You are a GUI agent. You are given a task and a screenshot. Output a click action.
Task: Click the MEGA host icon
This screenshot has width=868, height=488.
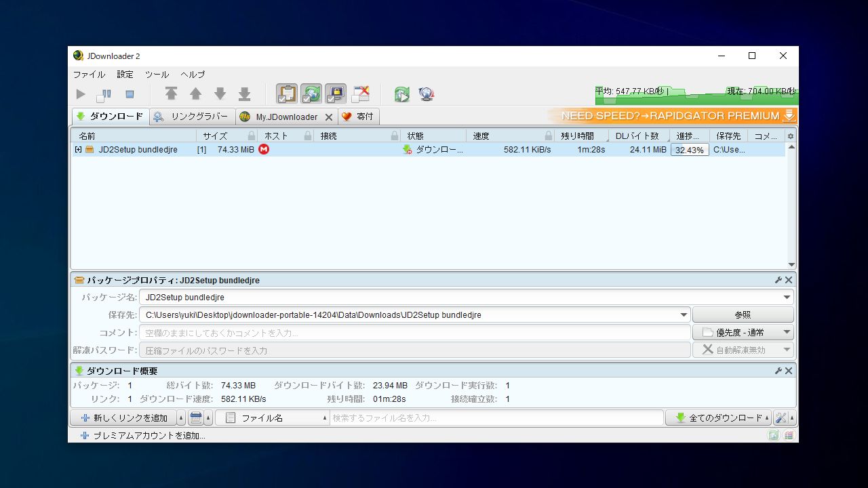pos(264,149)
